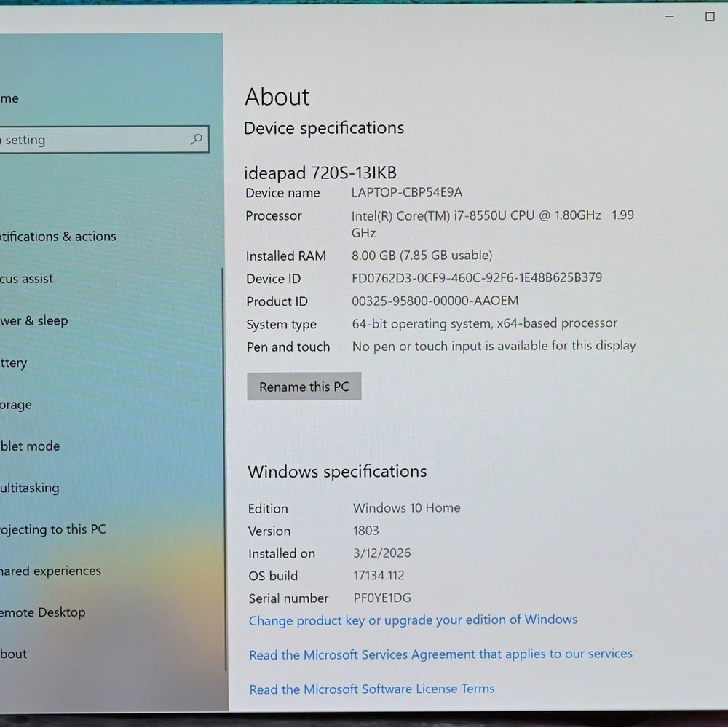Maximize the Settings window

(x=710, y=17)
